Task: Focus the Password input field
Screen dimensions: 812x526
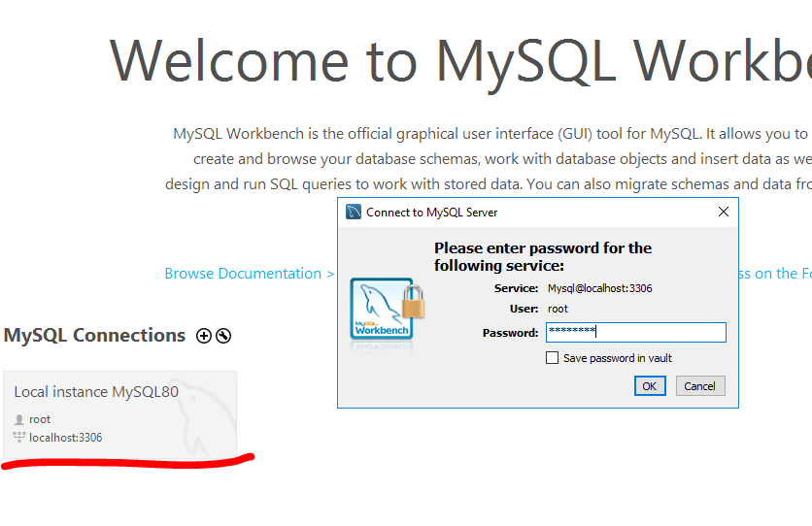Action: 635,333
